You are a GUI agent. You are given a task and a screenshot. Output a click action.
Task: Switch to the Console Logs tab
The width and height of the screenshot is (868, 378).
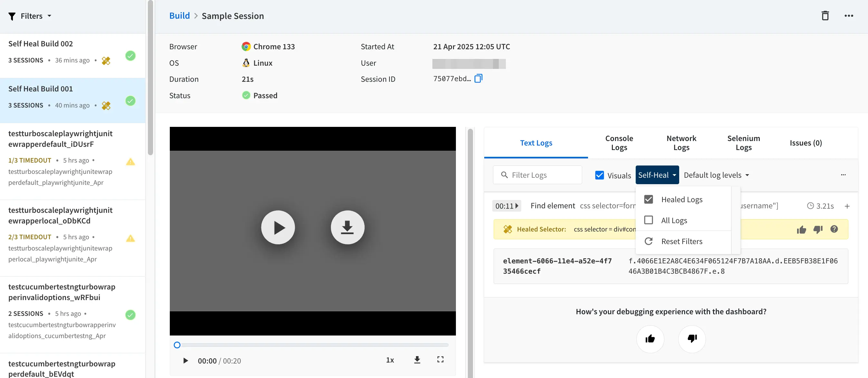(619, 143)
